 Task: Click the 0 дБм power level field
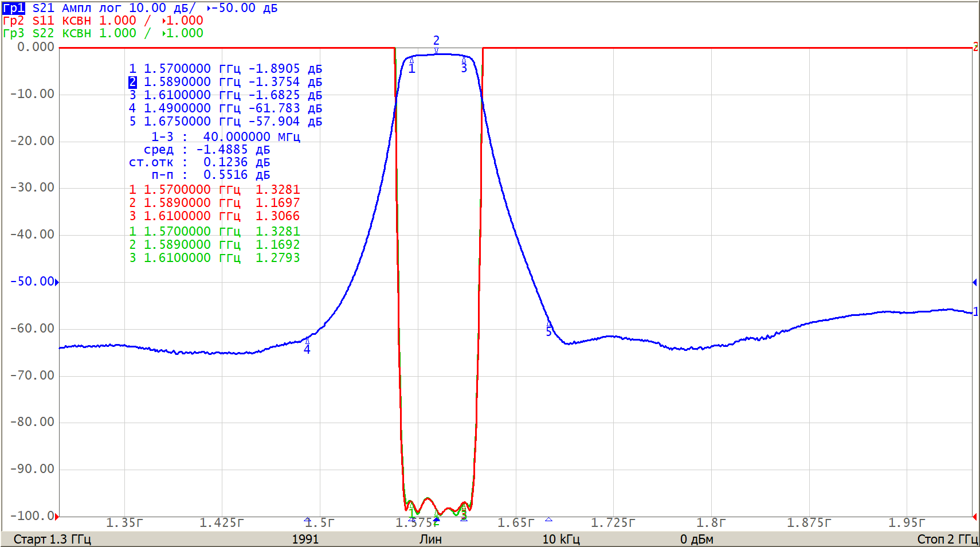point(696,539)
